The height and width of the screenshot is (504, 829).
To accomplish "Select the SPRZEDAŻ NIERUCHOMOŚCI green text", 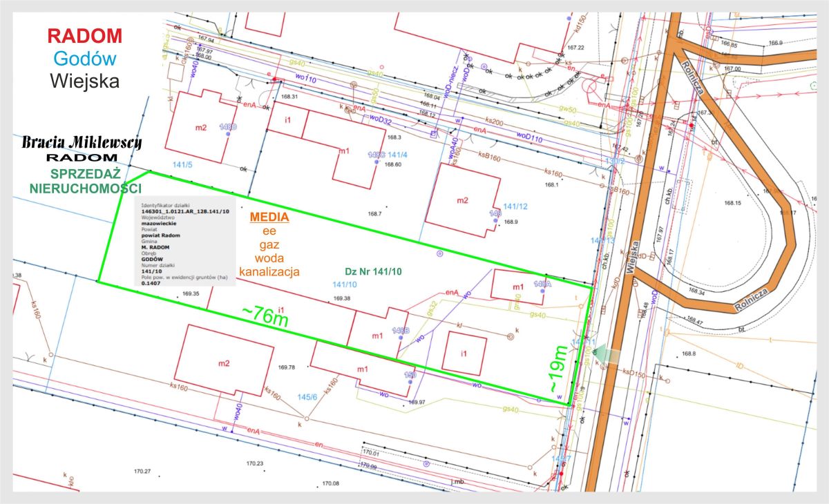I will click(86, 180).
